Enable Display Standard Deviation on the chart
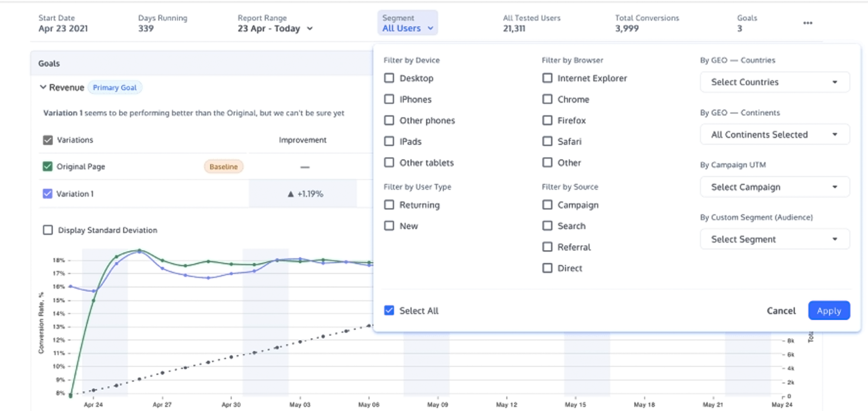 48,230
